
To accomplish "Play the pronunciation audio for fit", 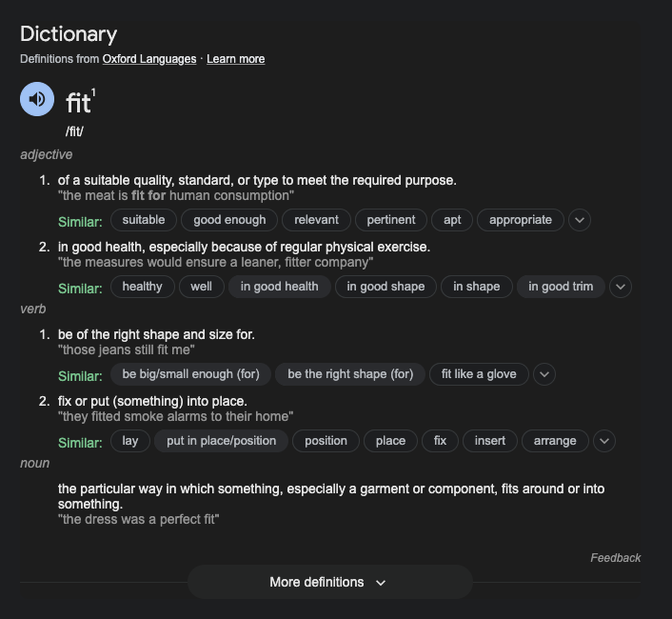I will pyautogui.click(x=37, y=98).
